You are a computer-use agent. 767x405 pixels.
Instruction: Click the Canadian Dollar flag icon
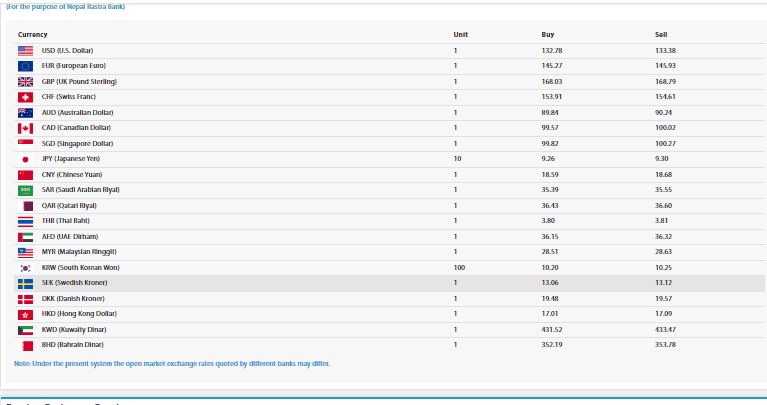coord(26,128)
